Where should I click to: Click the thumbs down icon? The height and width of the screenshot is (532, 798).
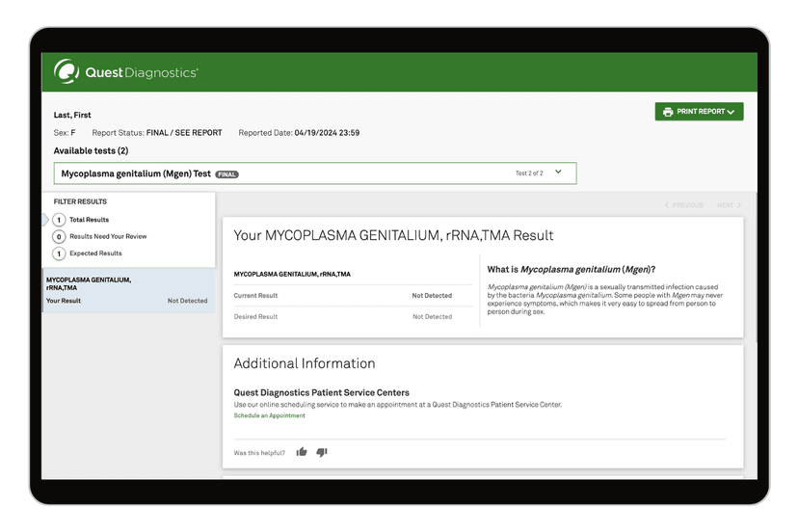tap(322, 452)
